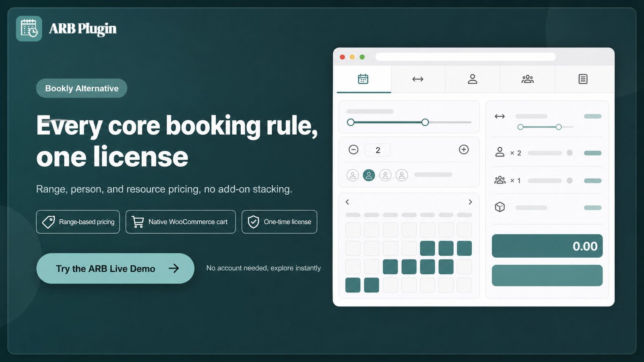Click the person ×2 icon in summary
Viewport: 644px width, 362px height.
pyautogui.click(x=500, y=152)
